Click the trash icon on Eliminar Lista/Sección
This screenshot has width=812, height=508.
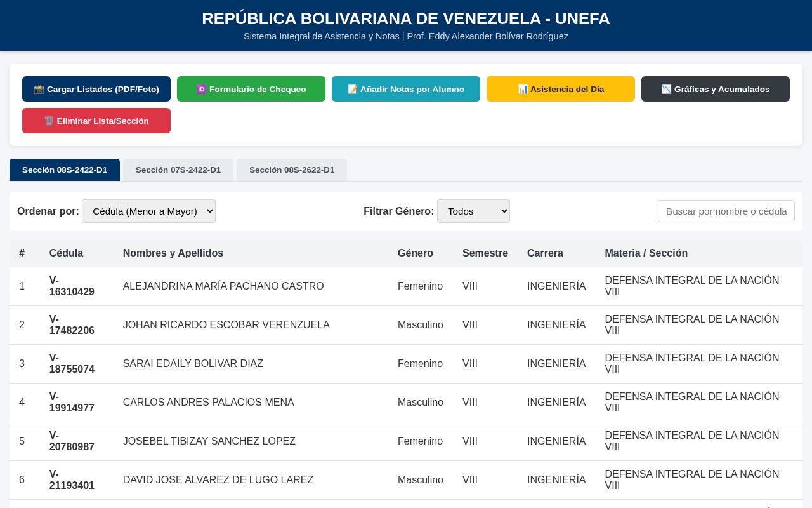[x=49, y=121]
